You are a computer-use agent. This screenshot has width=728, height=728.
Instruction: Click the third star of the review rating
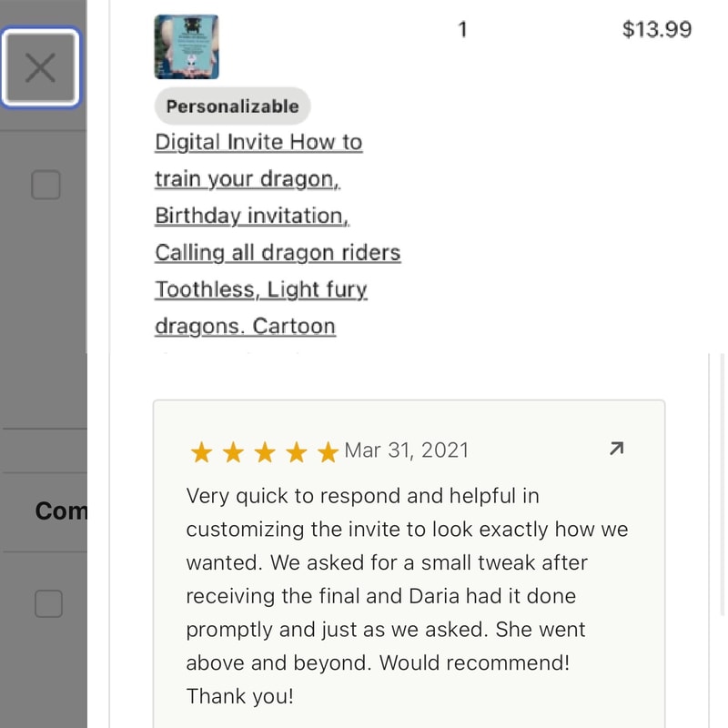click(265, 452)
